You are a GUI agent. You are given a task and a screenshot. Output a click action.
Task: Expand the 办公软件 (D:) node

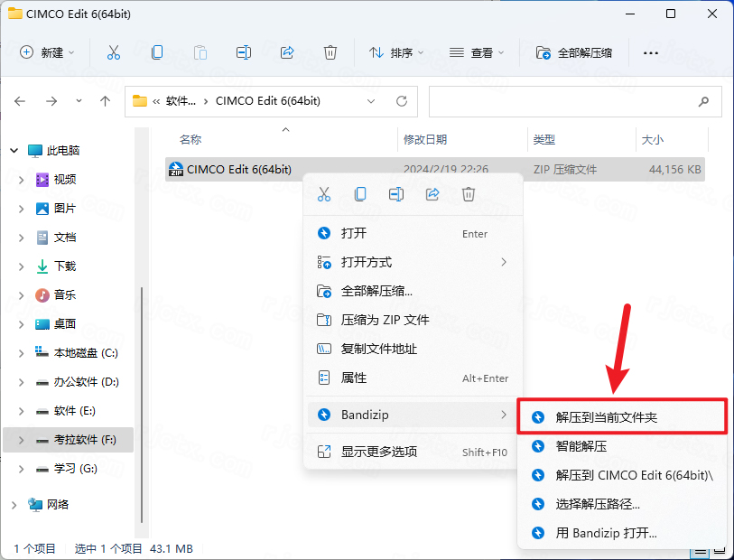21,383
